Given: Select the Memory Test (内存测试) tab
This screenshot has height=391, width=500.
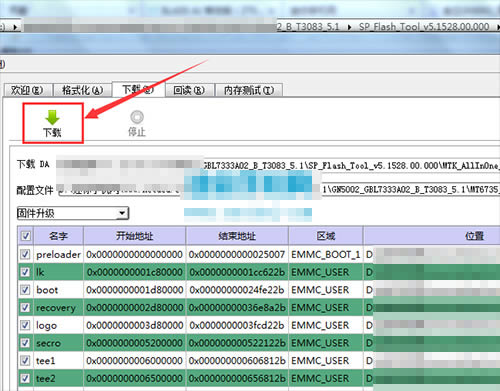Looking at the screenshot, I should (x=249, y=90).
